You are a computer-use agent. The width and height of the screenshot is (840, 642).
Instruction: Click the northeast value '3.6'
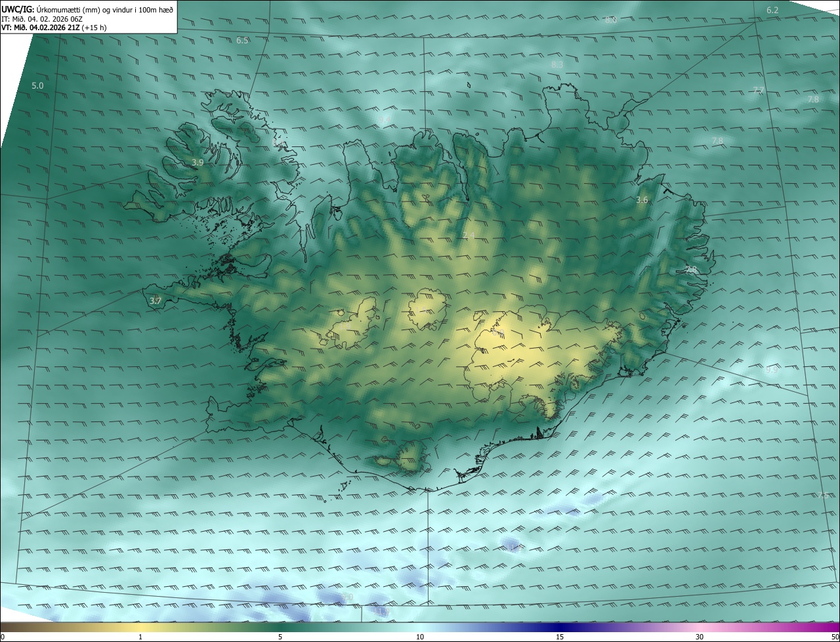[642, 200]
